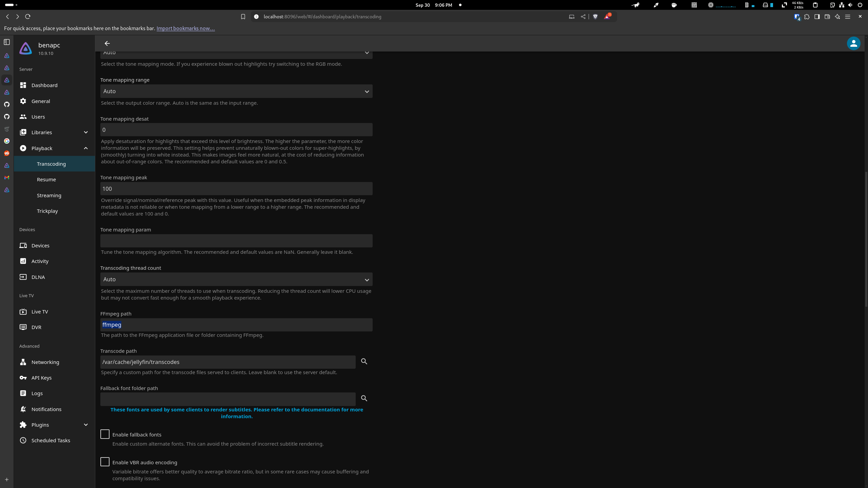Go to the Trickplay settings page
The width and height of the screenshot is (868, 488).
coord(47,211)
